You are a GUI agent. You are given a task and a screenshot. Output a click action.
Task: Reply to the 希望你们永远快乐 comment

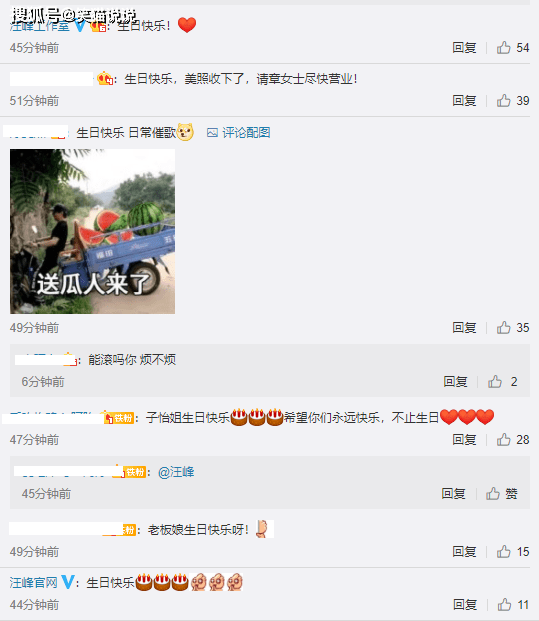[x=464, y=440]
